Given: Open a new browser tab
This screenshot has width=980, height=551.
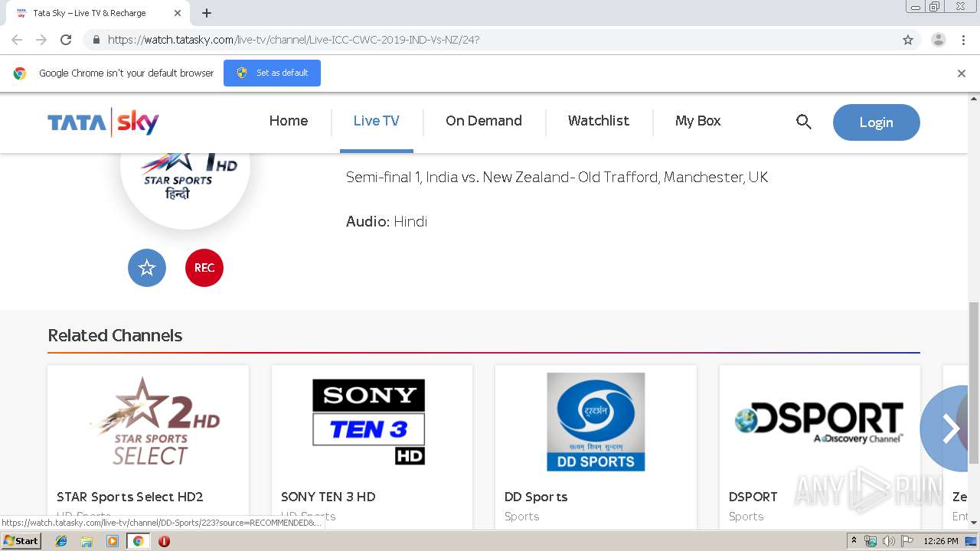Looking at the screenshot, I should (207, 13).
